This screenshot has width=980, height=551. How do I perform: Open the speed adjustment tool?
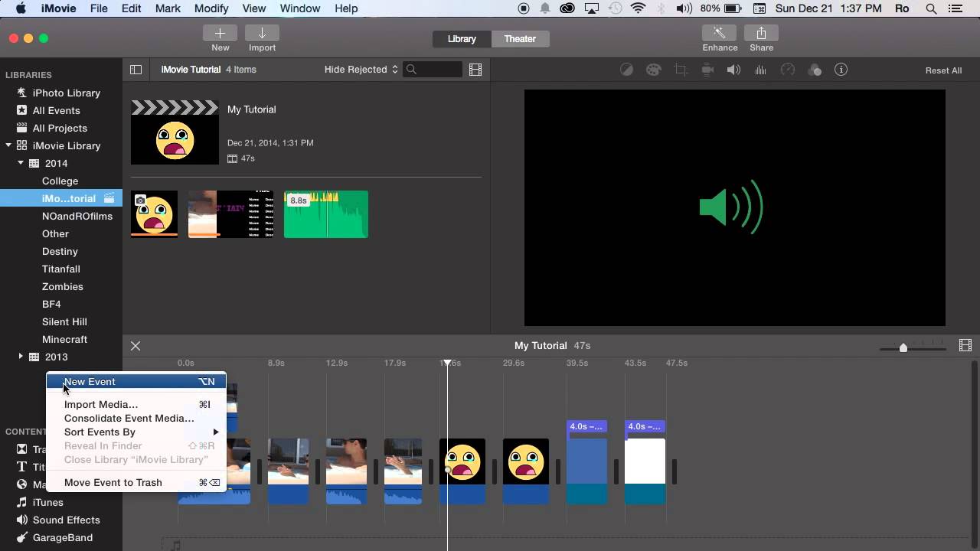[x=788, y=70]
